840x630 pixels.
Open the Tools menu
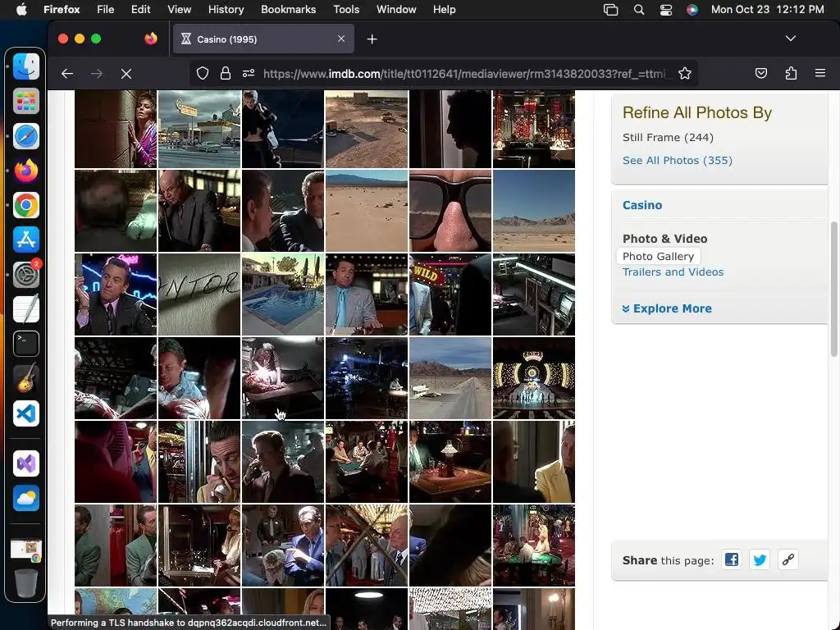pyautogui.click(x=346, y=10)
